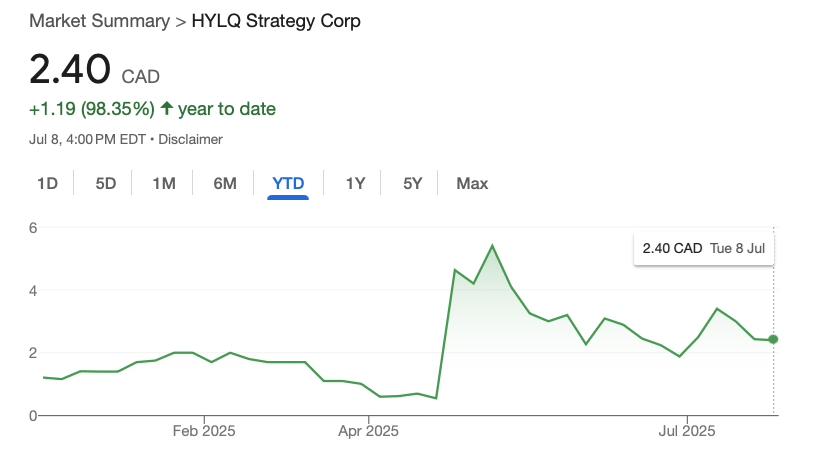Switch to the 1Y time range

[355, 183]
